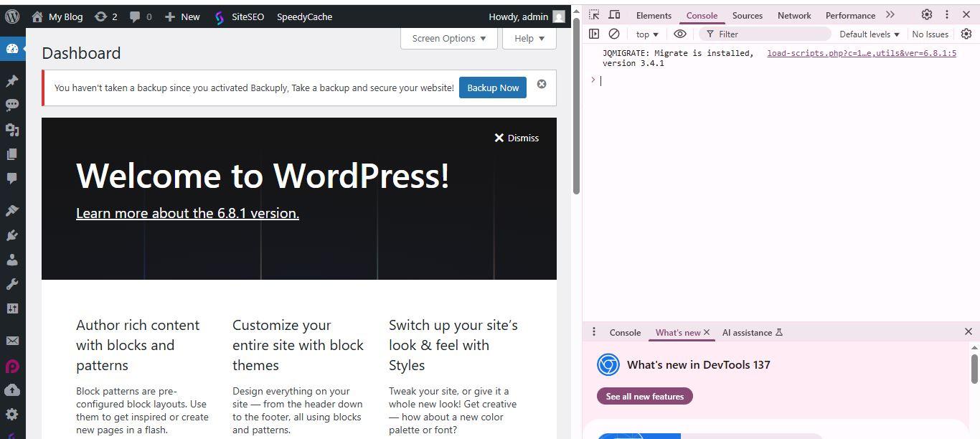Screen dimensions: 980x439
Task: Click the live expression eye icon
Action: (x=680, y=34)
